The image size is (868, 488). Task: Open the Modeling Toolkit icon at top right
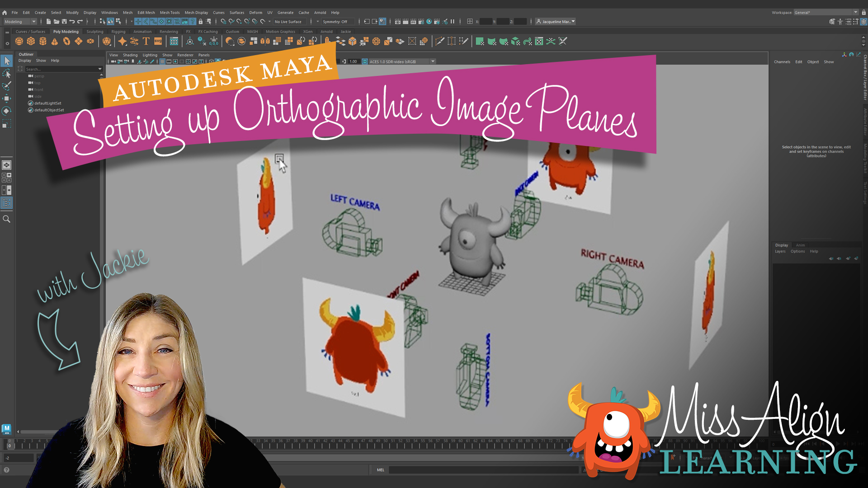tap(832, 22)
